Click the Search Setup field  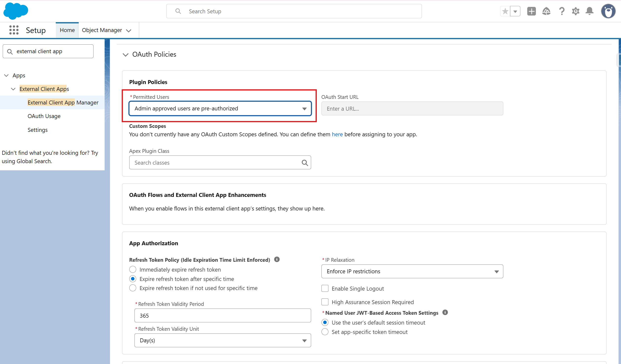pos(294,11)
